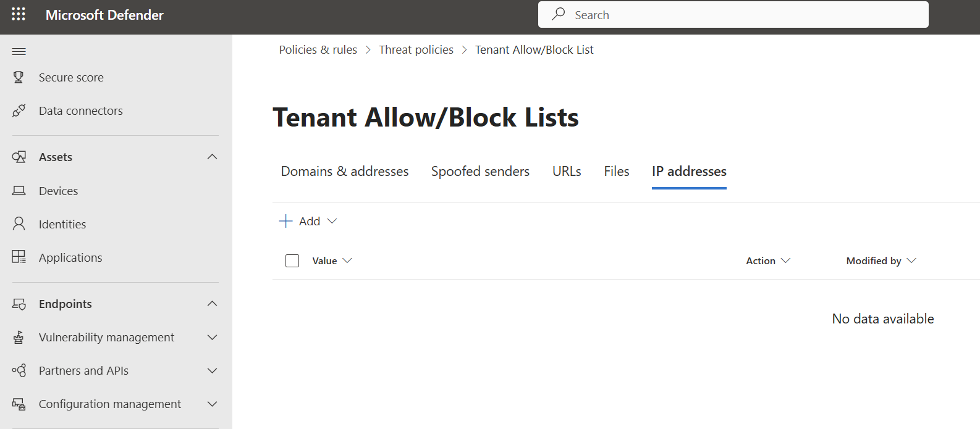The image size is (980, 429).
Task: Open Data connectors in sidebar
Action: tap(81, 110)
